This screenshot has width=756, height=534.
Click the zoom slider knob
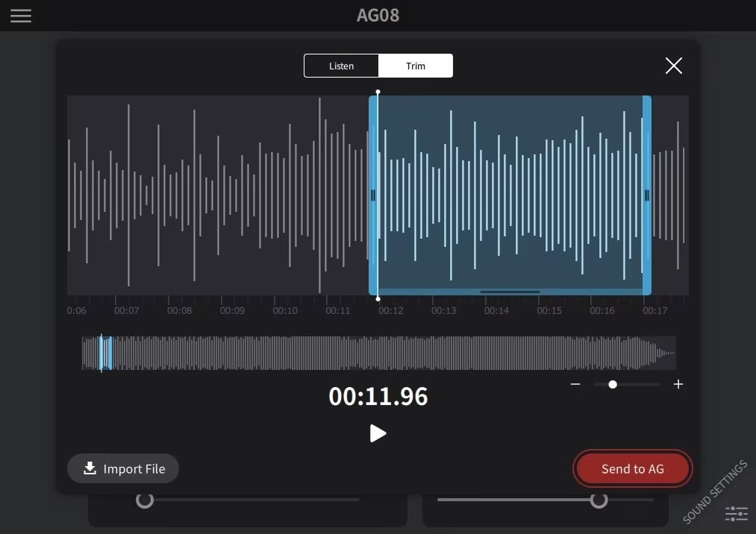613,384
